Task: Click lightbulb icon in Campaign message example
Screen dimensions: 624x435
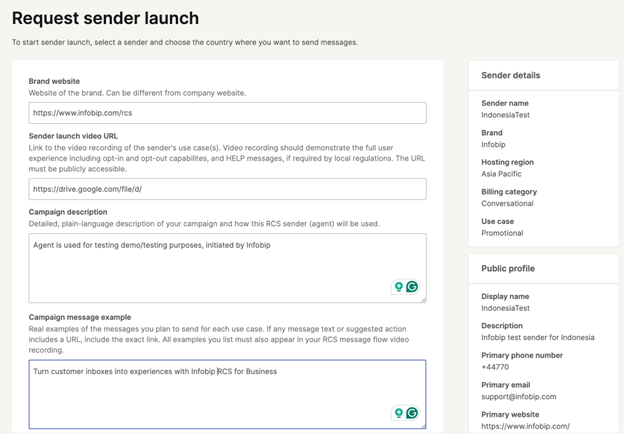Action: (398, 412)
